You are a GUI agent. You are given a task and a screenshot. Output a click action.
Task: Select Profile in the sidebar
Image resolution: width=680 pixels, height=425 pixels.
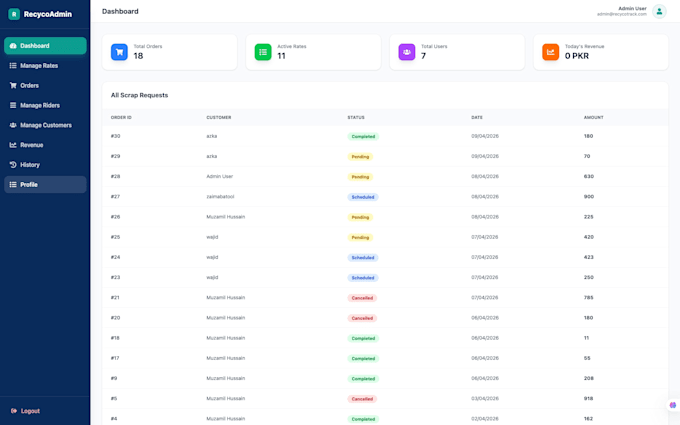(45, 185)
